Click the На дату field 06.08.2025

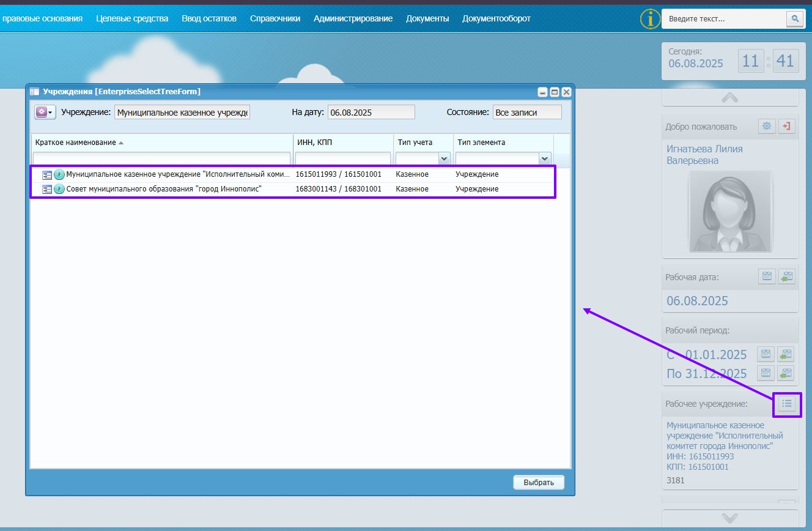tap(371, 113)
